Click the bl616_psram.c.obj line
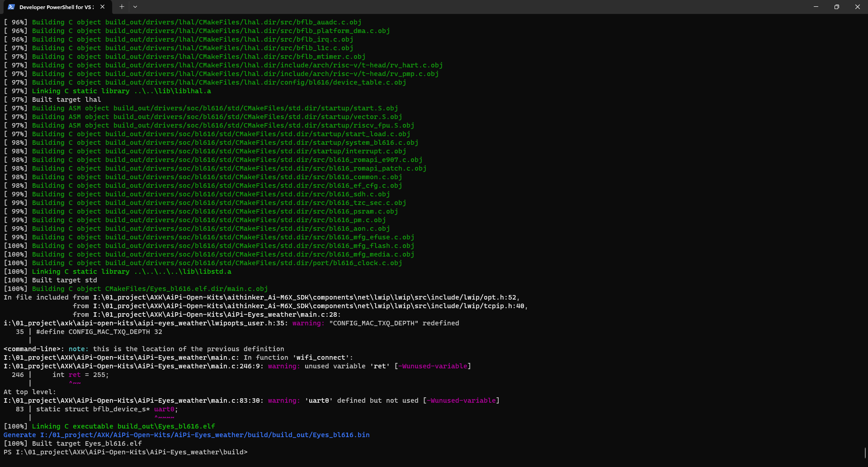The width and height of the screenshot is (868, 467). 201,211
